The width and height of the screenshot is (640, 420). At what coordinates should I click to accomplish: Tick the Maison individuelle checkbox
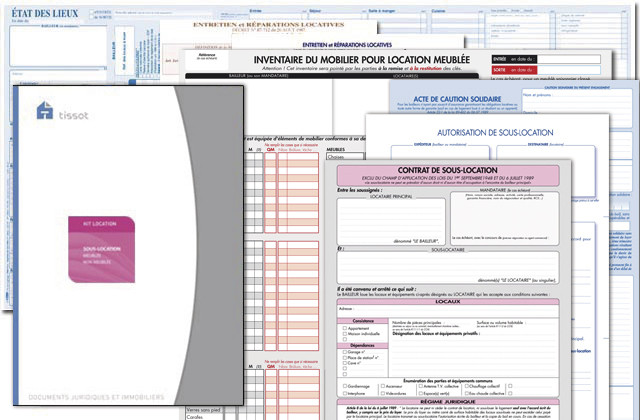345,333
